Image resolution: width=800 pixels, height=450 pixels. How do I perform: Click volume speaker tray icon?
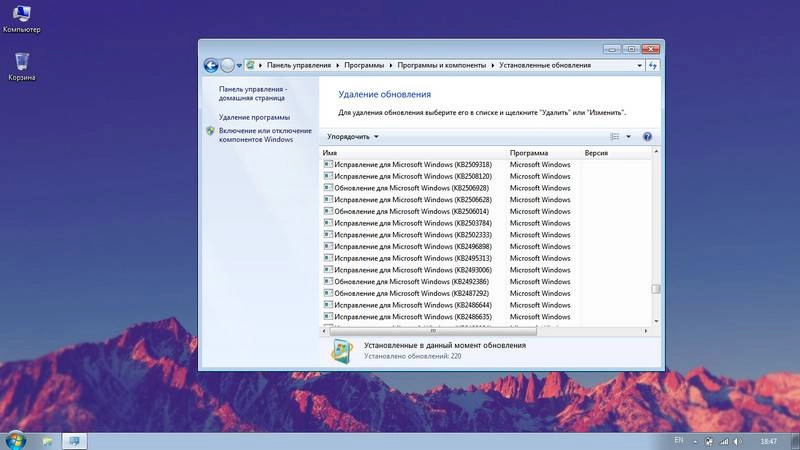click(x=738, y=441)
